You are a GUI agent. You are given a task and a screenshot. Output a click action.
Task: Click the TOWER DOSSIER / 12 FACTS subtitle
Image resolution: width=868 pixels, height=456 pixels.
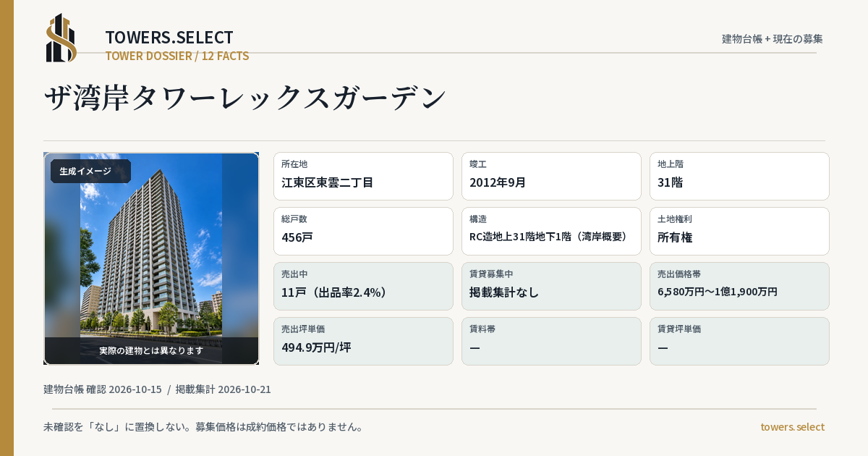coord(177,56)
